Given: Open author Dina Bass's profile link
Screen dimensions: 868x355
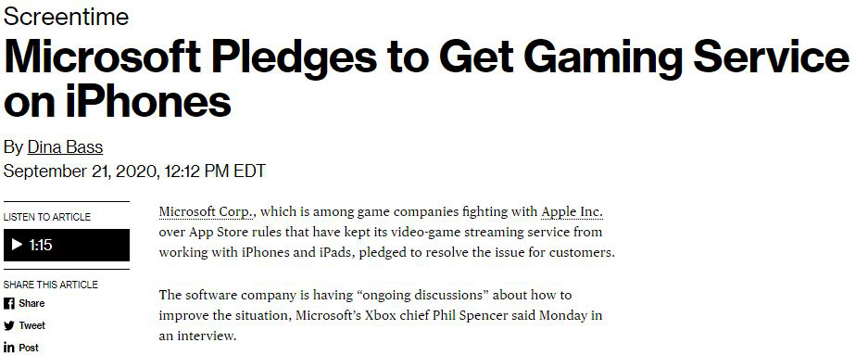Looking at the screenshot, I should [x=65, y=147].
